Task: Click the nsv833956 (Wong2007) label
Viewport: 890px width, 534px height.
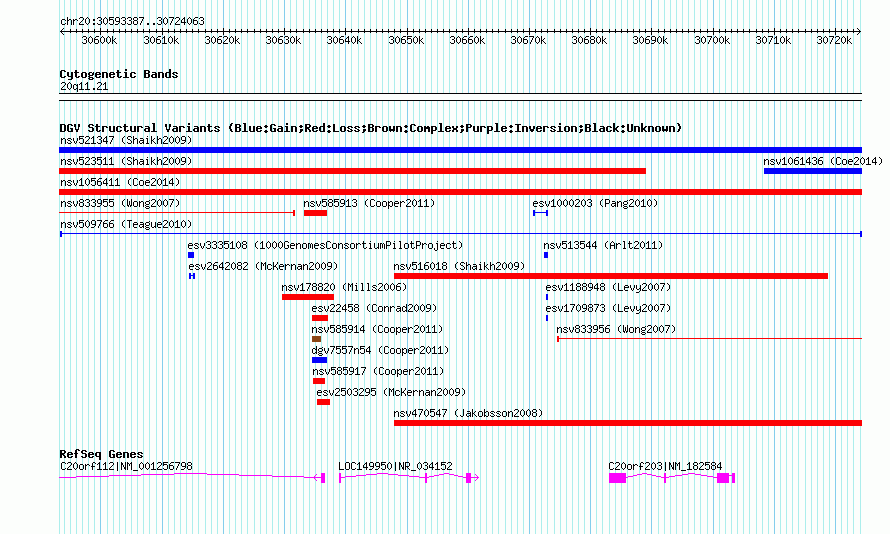Action: (x=616, y=329)
